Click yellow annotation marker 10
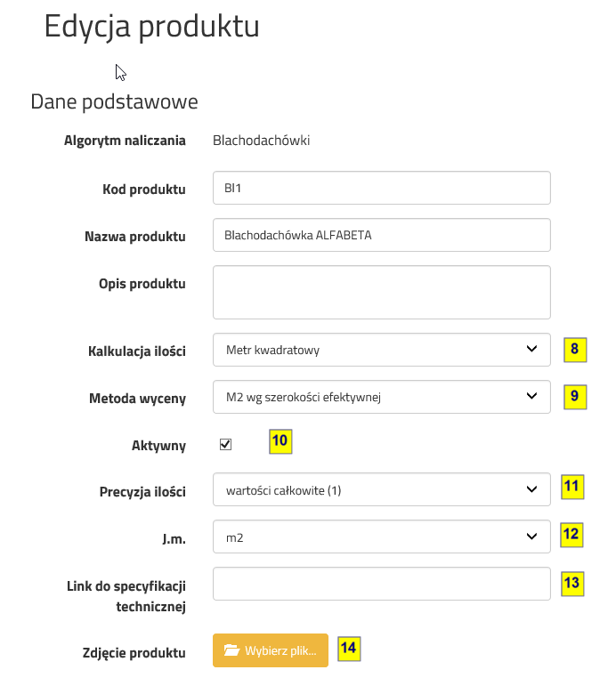 point(280,441)
